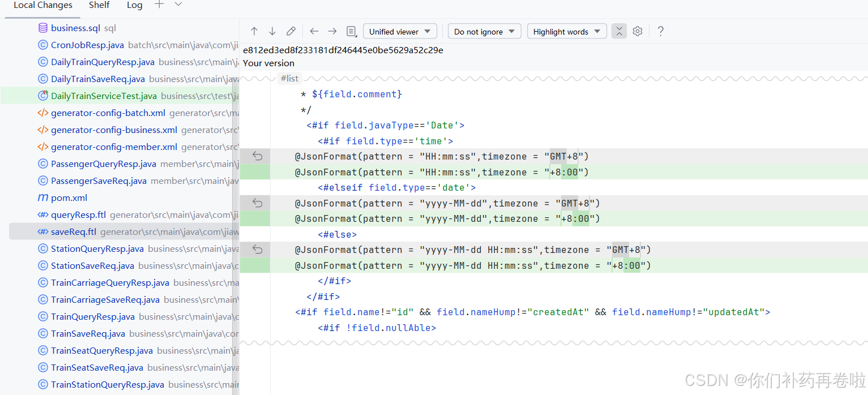This screenshot has height=395, width=868.
Task: Click the pencil jump-to-source icon
Action: click(x=291, y=31)
